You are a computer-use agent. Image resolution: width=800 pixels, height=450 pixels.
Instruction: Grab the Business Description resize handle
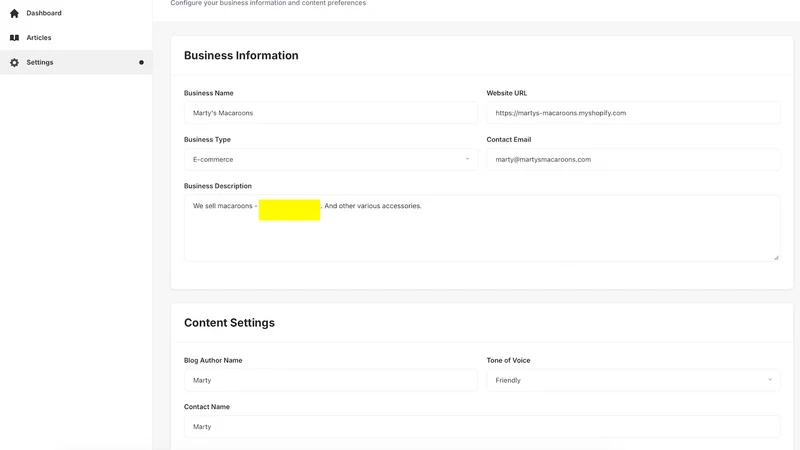pos(776,258)
